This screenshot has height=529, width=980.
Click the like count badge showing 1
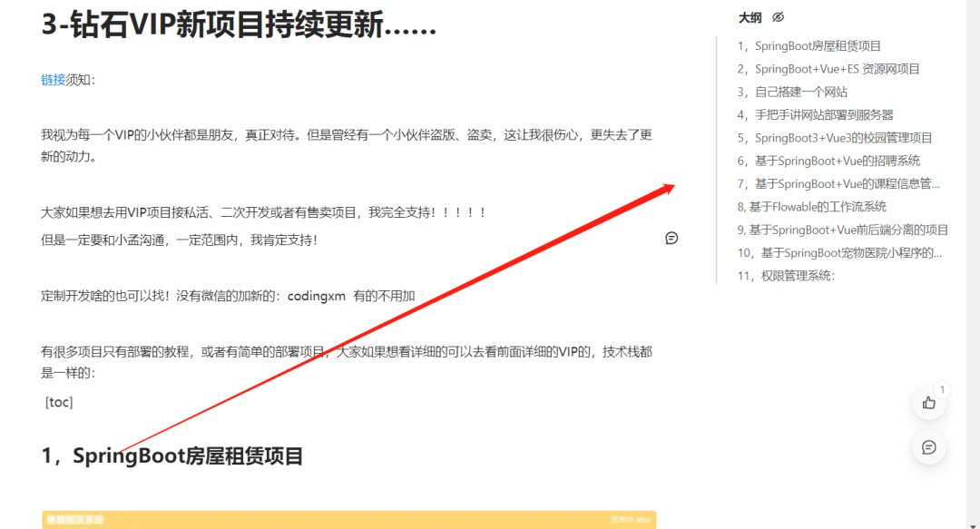coord(942,391)
